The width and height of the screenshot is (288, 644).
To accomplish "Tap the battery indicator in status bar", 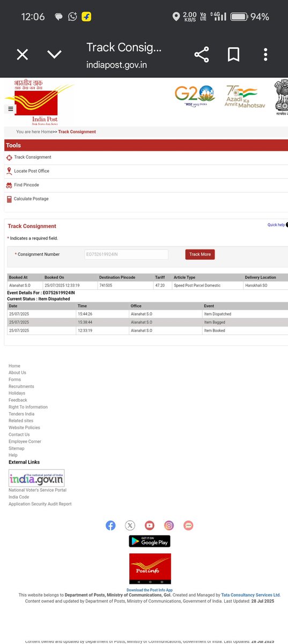I will (x=239, y=17).
